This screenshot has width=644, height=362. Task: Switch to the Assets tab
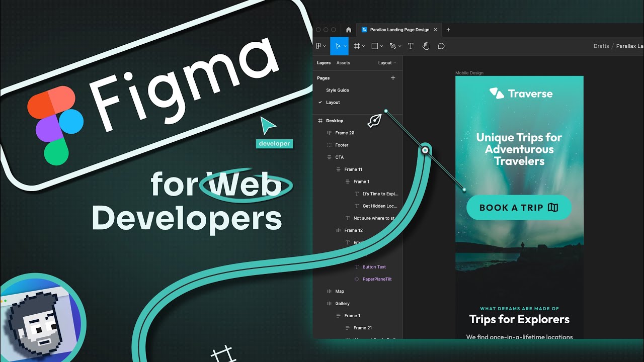point(343,63)
